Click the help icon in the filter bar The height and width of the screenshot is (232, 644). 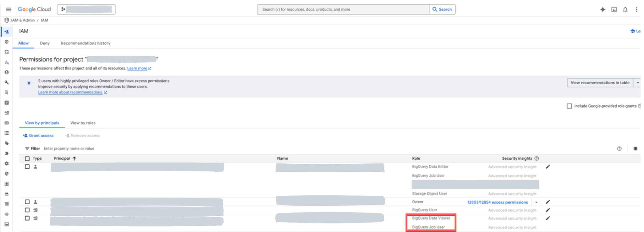(619, 149)
